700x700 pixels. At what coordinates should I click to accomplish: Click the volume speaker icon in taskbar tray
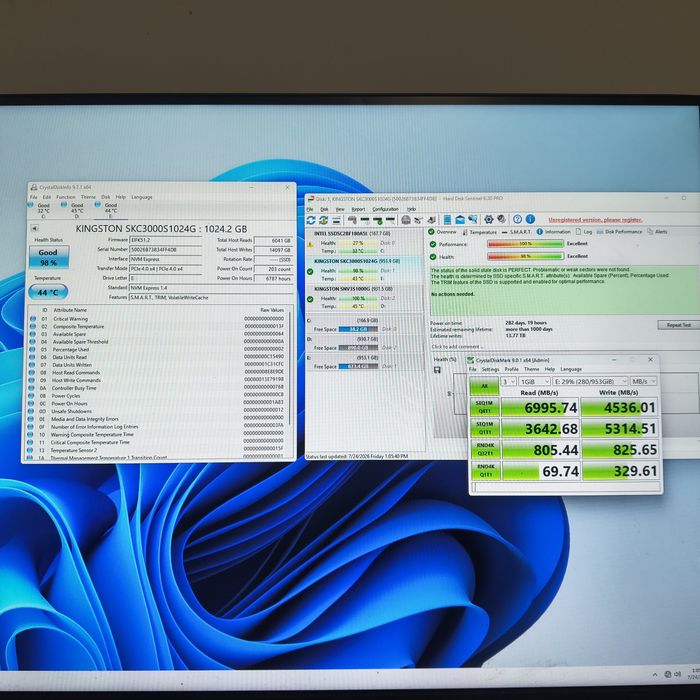677,674
